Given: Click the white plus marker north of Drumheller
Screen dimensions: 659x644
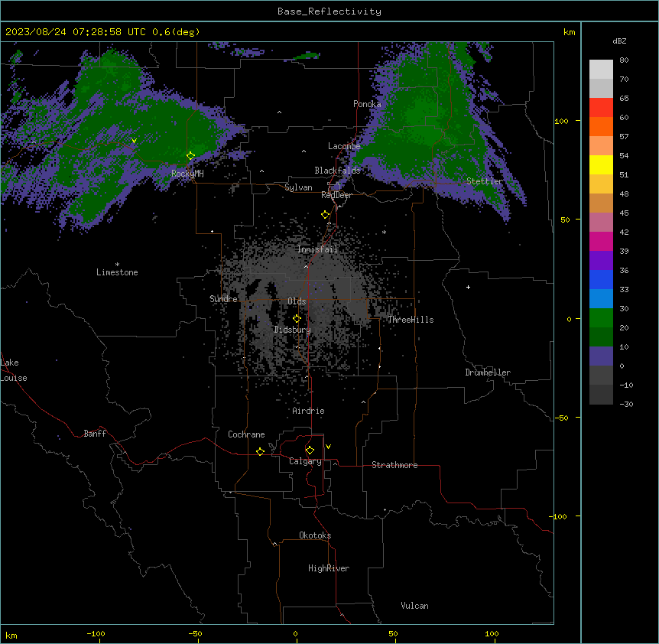Looking at the screenshot, I should [x=468, y=287].
